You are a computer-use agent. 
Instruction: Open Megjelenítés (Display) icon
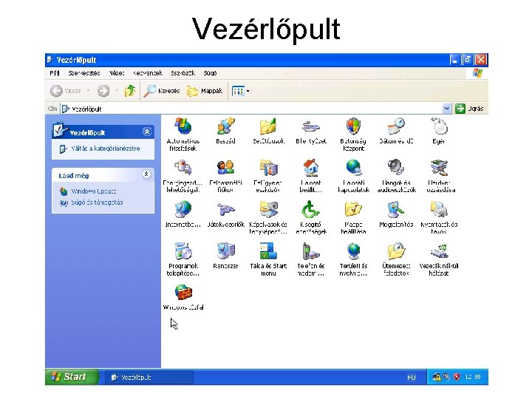click(x=396, y=209)
